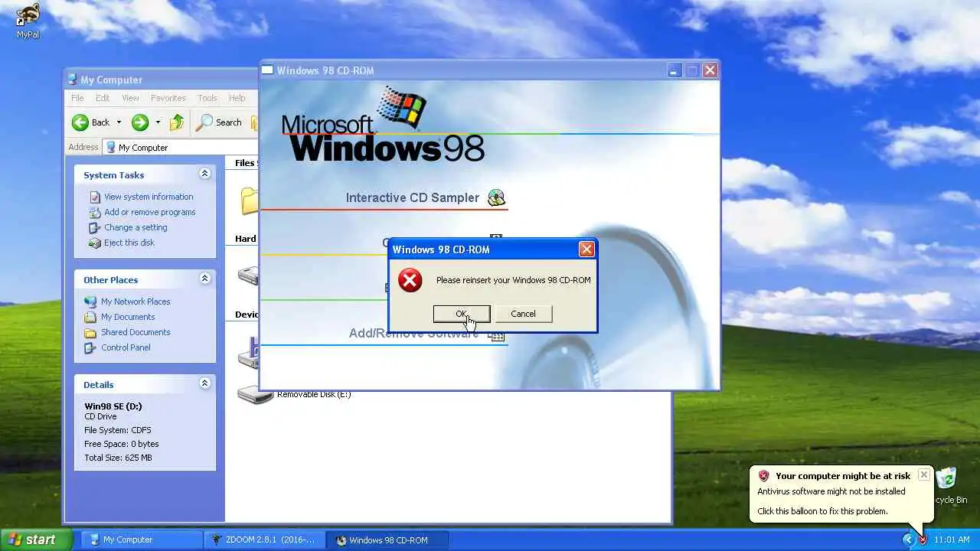Click the Interactive CD Sampler disc icon
The image size is (980, 551).
coord(496,197)
